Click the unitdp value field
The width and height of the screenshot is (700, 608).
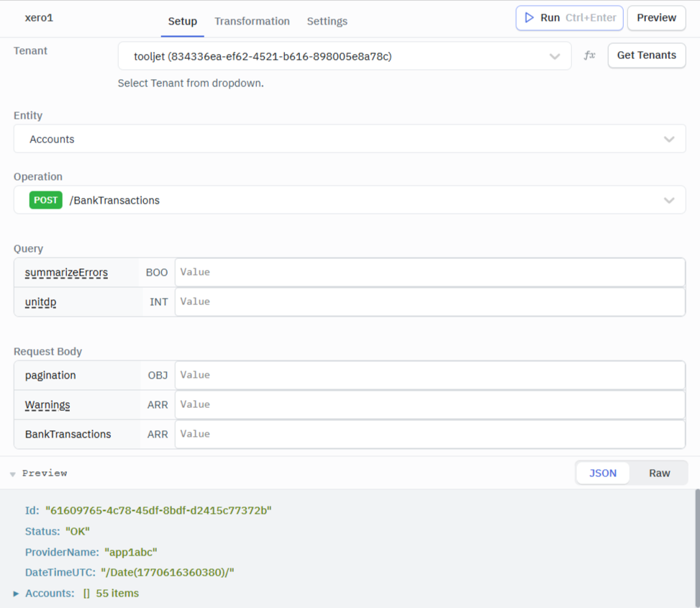pyautogui.click(x=429, y=301)
